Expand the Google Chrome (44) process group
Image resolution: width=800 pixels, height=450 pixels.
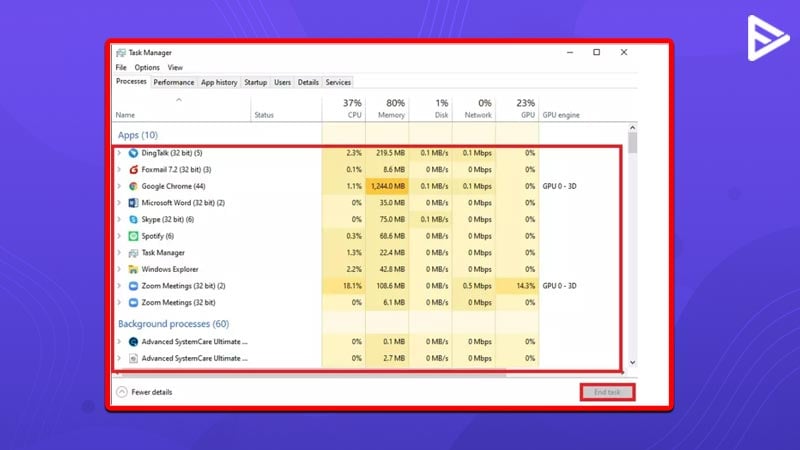click(x=119, y=186)
